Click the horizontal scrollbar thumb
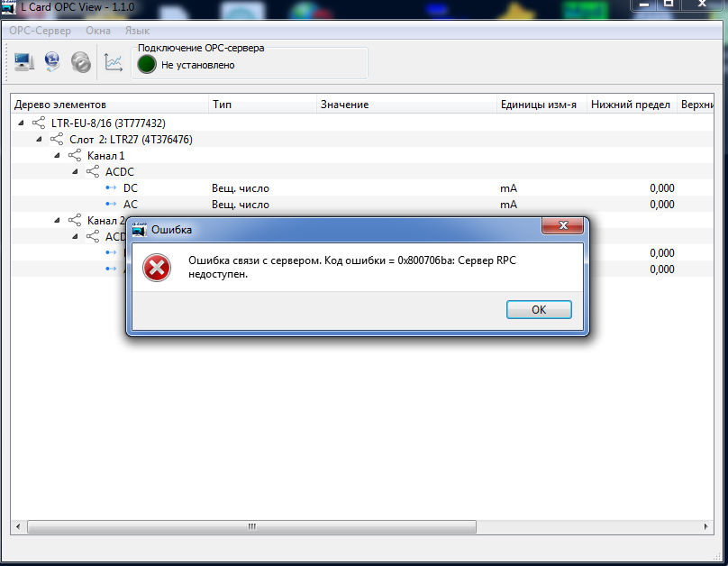Viewport: 728px width, 566px height. (x=251, y=526)
